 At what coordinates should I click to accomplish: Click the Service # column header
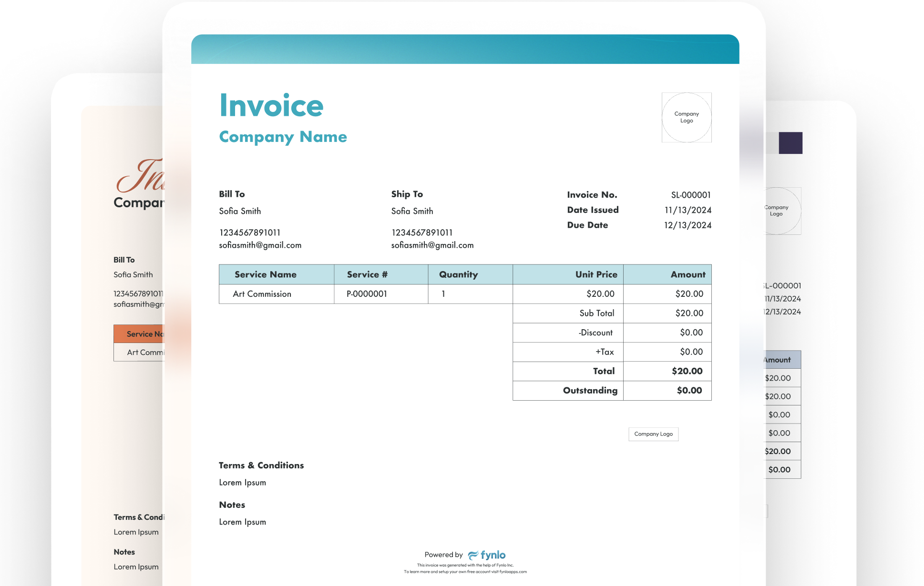pyautogui.click(x=367, y=274)
